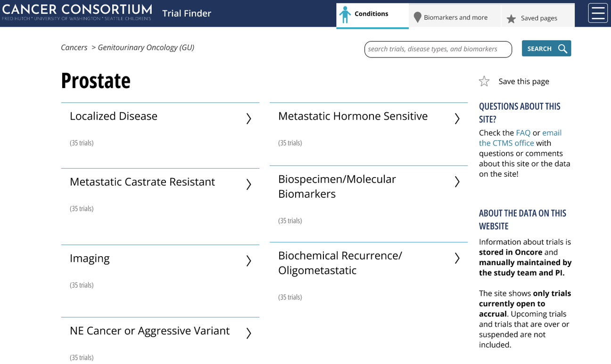Click the email the CTMS office link

(506, 143)
